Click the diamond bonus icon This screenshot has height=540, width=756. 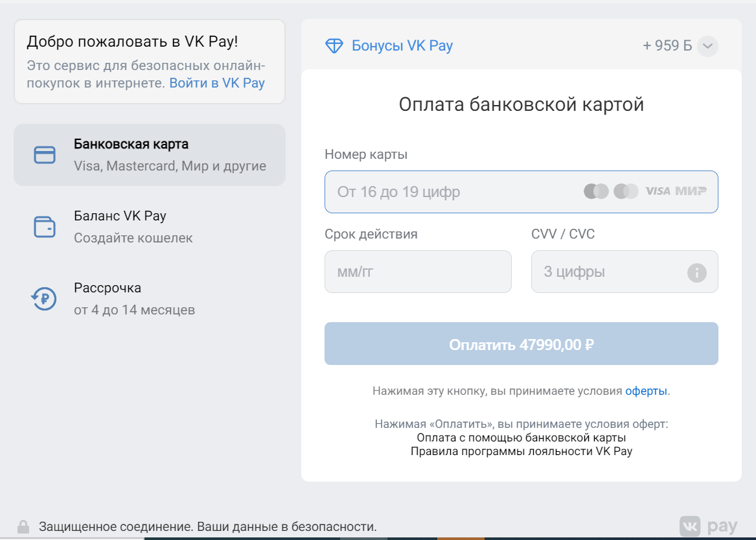point(334,46)
